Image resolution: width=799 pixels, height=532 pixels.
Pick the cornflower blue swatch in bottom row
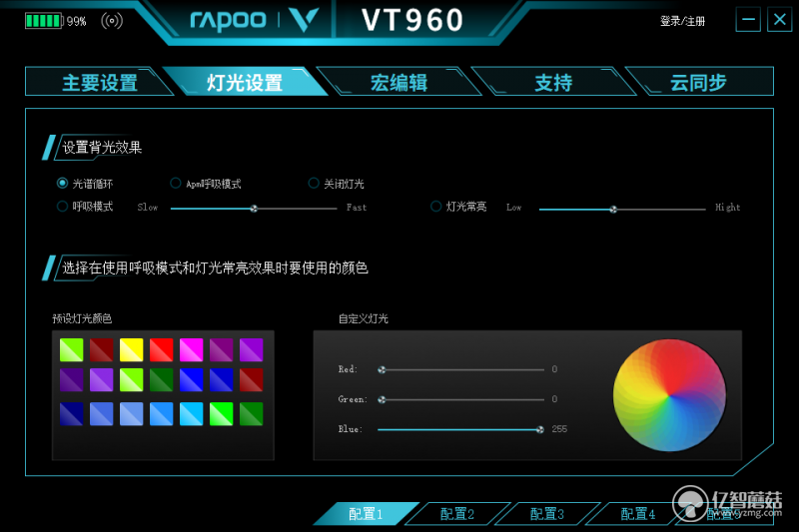coord(102,413)
